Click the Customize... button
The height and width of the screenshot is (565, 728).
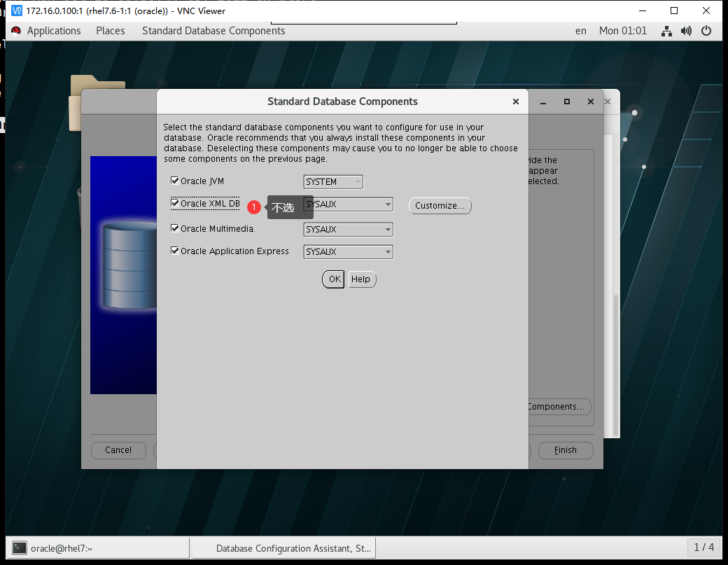(440, 206)
